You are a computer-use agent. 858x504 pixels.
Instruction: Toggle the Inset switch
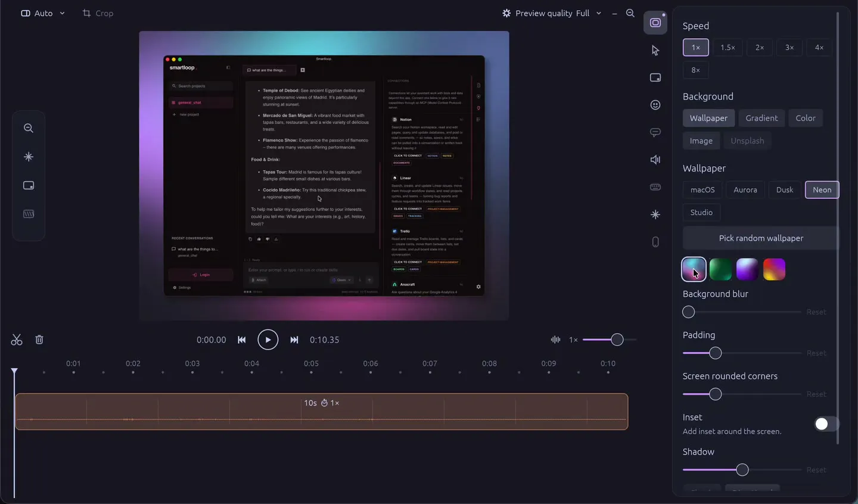click(826, 424)
